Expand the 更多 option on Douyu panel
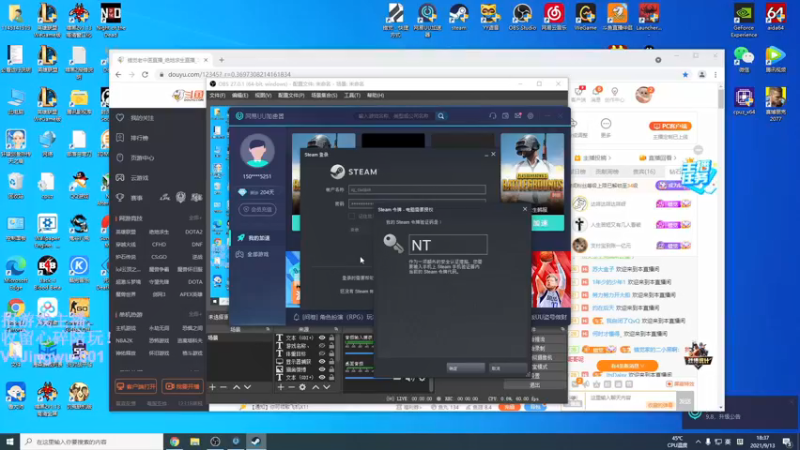The image size is (800, 450). (606, 128)
